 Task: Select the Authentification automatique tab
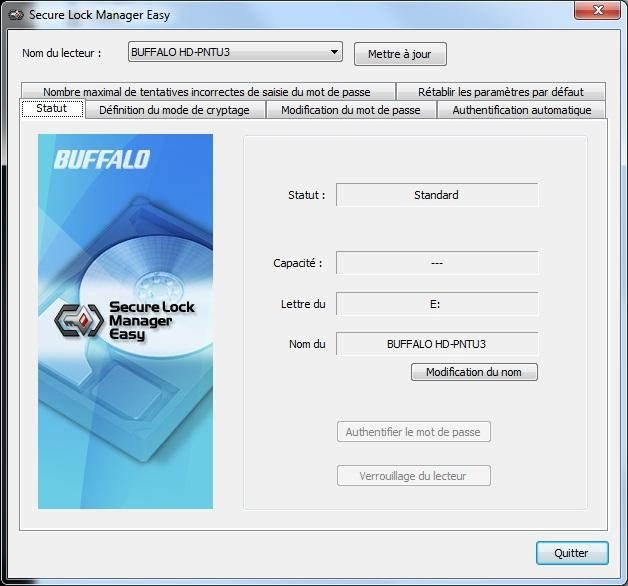[x=521, y=110]
